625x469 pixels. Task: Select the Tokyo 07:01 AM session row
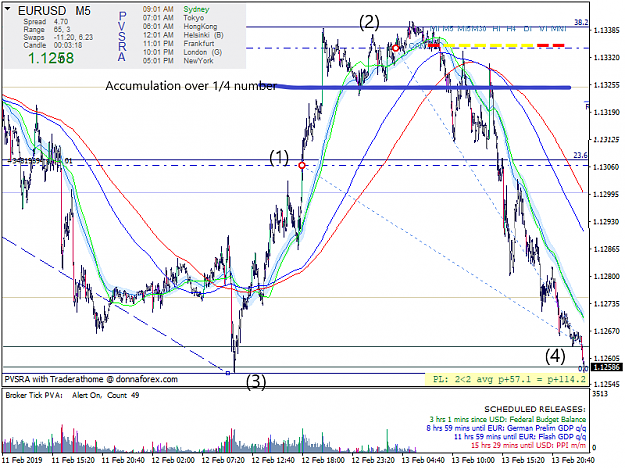(173, 18)
